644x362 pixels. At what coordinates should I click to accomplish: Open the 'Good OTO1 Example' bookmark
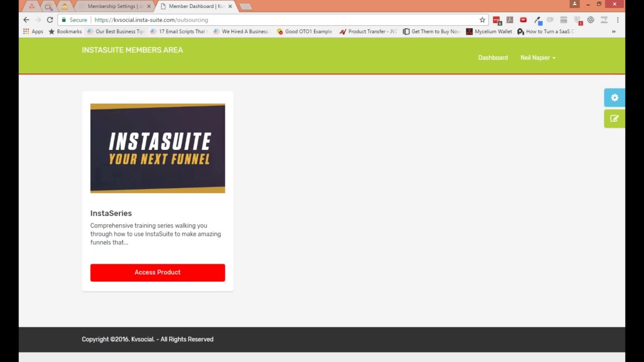click(x=304, y=31)
